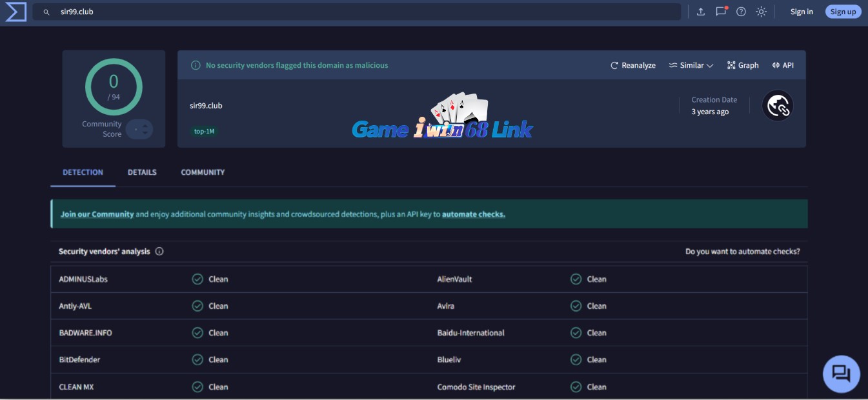
Task: Click the VirusTotal logo in top-left
Action: pyautogui.click(x=15, y=12)
